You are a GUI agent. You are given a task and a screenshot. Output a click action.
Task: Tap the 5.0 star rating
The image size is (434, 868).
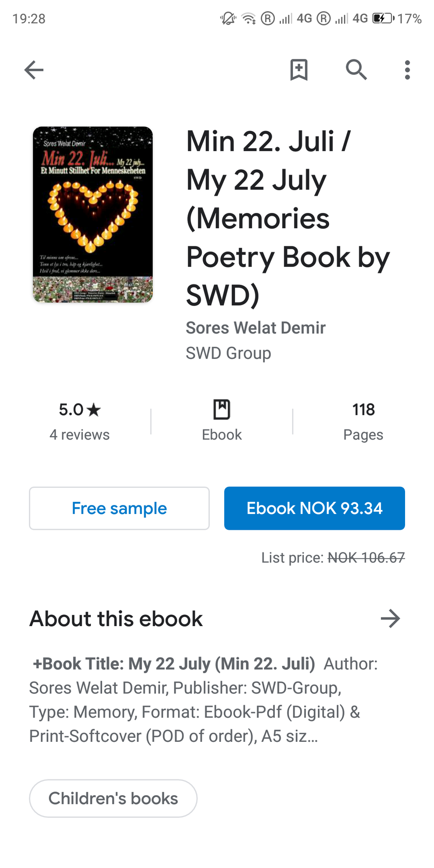(80, 410)
